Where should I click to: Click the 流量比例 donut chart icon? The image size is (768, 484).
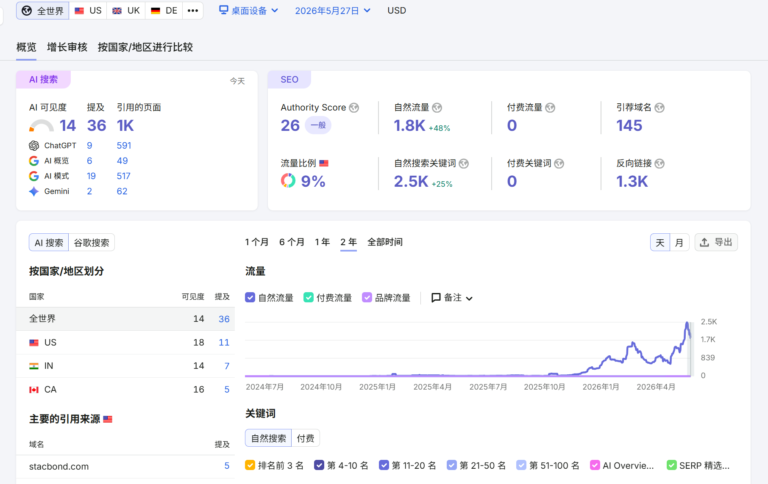pos(288,181)
